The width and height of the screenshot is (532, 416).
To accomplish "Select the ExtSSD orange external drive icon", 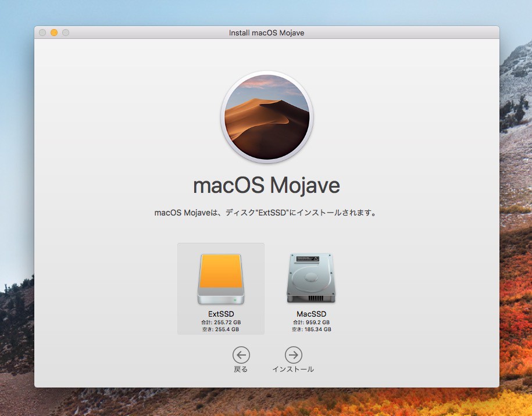I will coord(221,279).
